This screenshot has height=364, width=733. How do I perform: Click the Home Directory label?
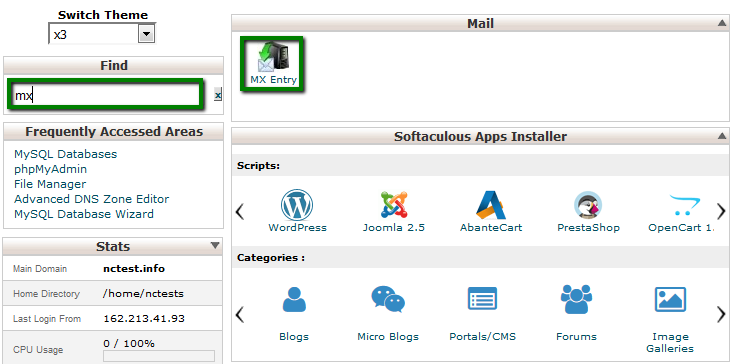coord(46,294)
